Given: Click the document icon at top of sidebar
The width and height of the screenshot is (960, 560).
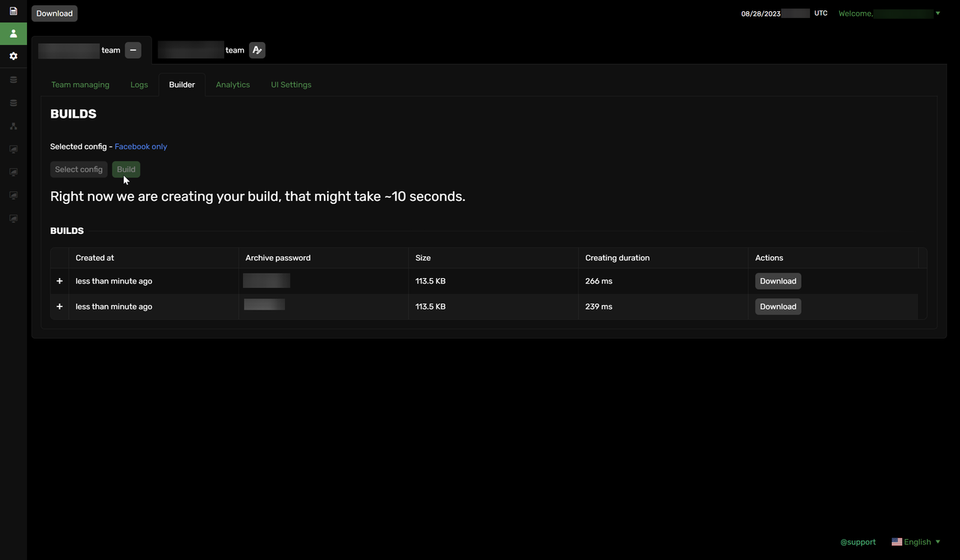Looking at the screenshot, I should pos(13,11).
